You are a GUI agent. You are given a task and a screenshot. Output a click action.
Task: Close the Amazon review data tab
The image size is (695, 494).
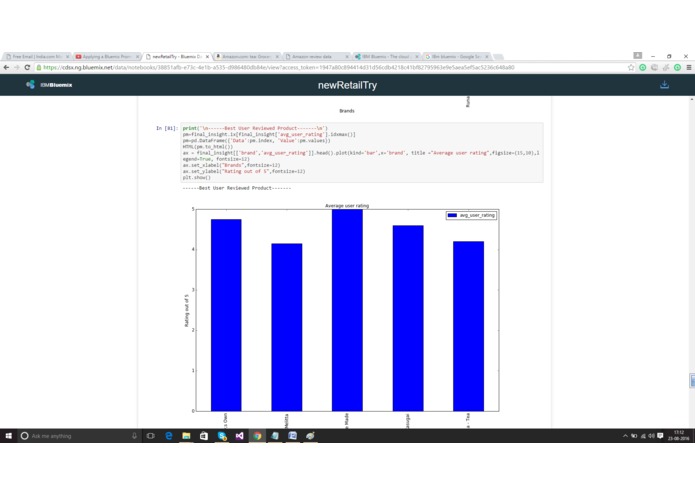[x=347, y=57]
